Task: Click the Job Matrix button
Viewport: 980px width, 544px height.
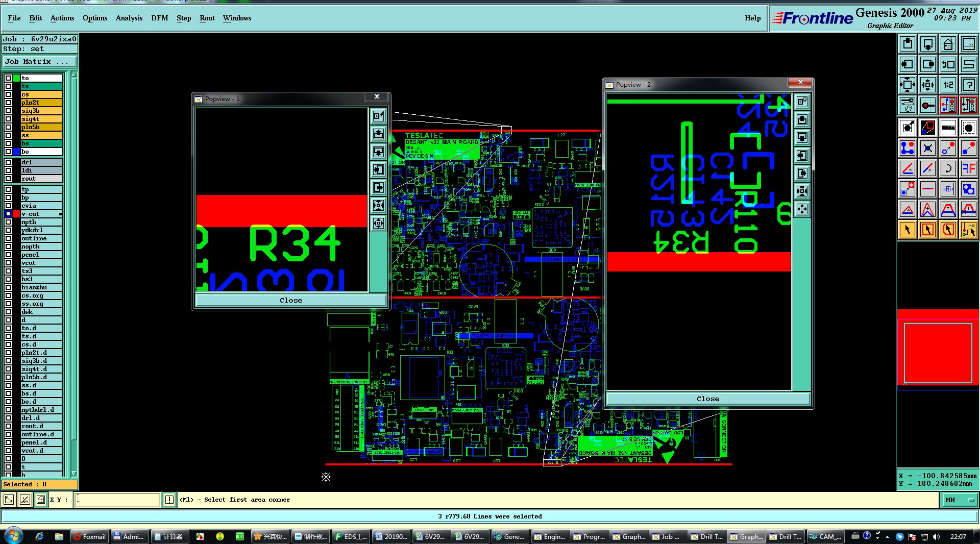Action: point(40,61)
